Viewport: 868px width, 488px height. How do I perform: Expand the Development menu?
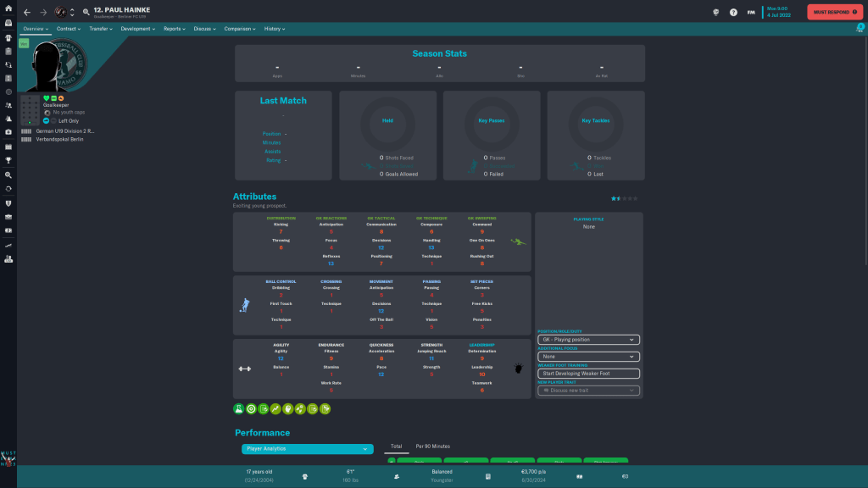[x=137, y=29]
